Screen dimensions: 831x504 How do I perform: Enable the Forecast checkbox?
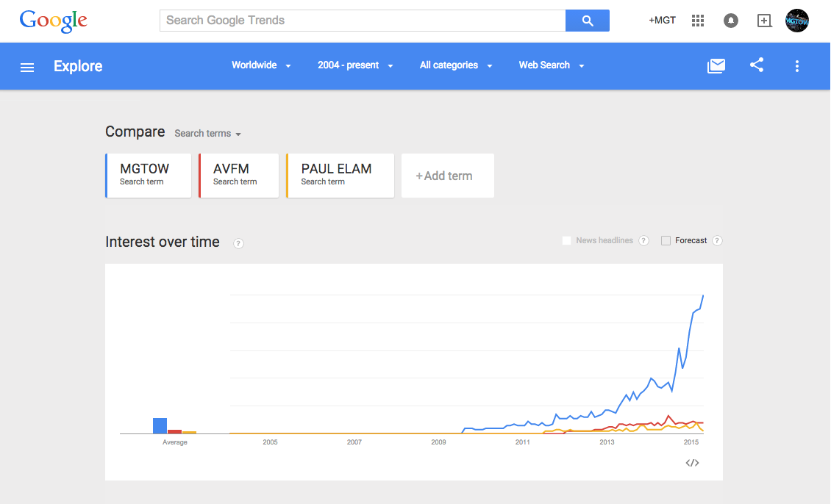666,240
